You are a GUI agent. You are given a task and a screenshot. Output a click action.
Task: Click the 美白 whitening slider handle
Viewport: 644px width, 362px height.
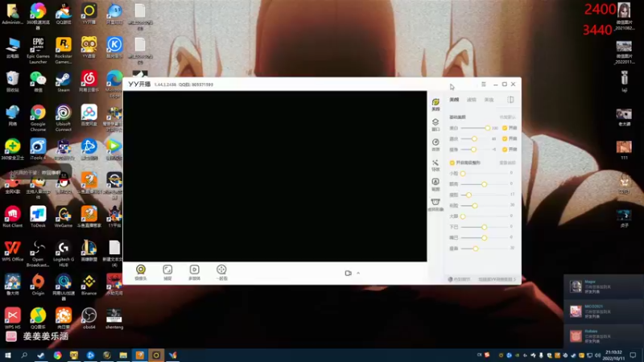[488, 128]
